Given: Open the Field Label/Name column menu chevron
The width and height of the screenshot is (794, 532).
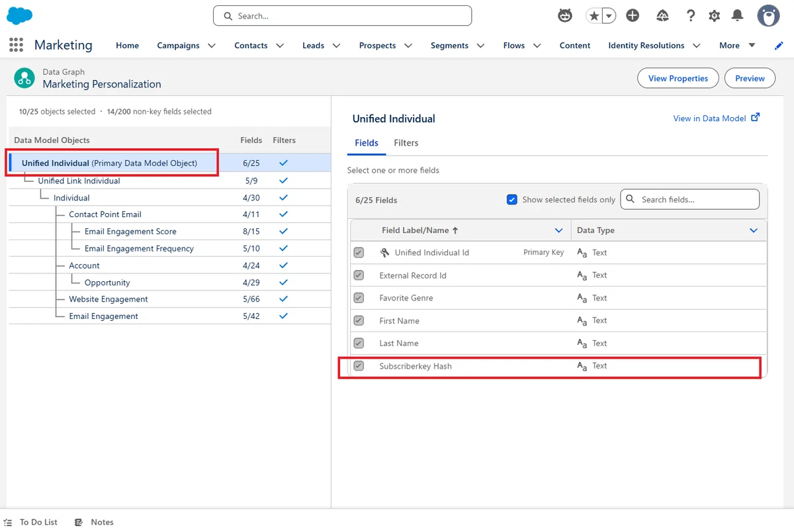Looking at the screenshot, I should point(558,230).
